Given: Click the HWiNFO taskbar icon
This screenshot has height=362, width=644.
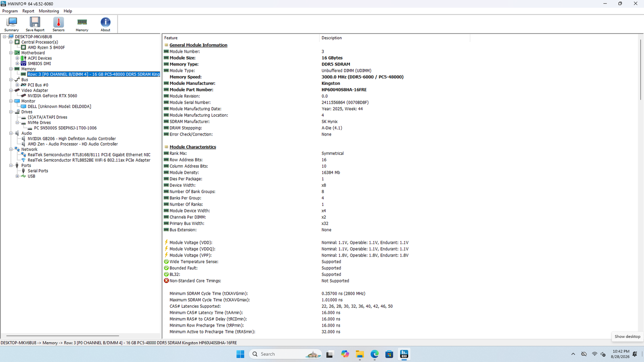Looking at the screenshot, I should click(x=404, y=354).
